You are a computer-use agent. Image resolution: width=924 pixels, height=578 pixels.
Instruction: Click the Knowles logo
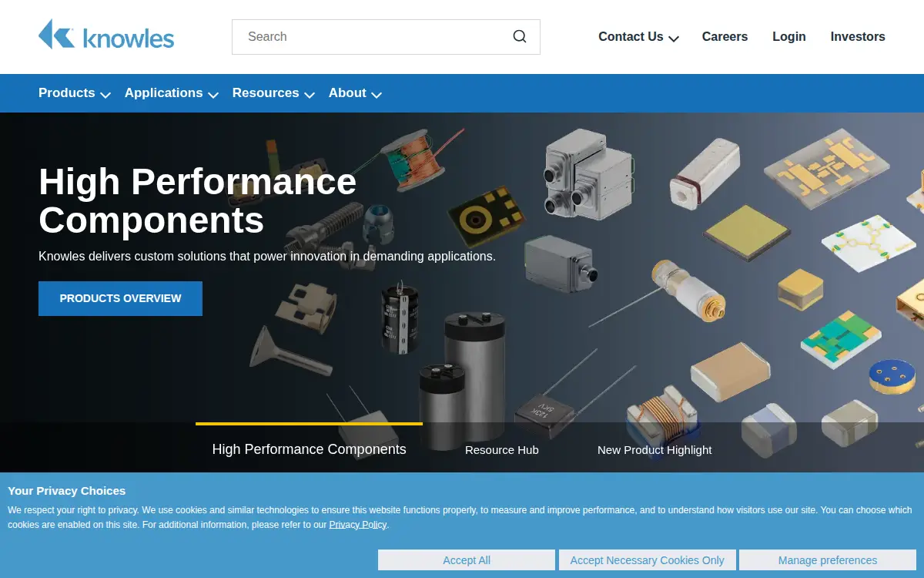coord(106,35)
